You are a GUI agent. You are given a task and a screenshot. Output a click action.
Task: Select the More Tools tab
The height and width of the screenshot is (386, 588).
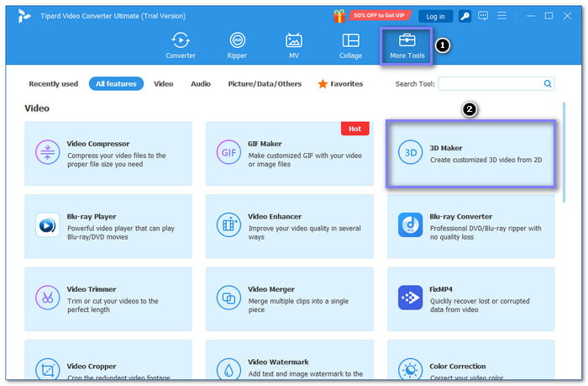click(x=407, y=46)
